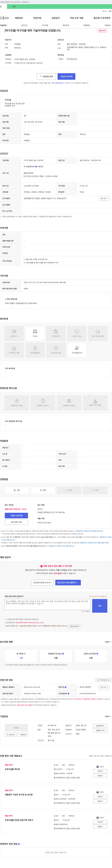This screenshot has width=112, height=868.
Task: Click the 이메일 지원 button
Action: 16,522
